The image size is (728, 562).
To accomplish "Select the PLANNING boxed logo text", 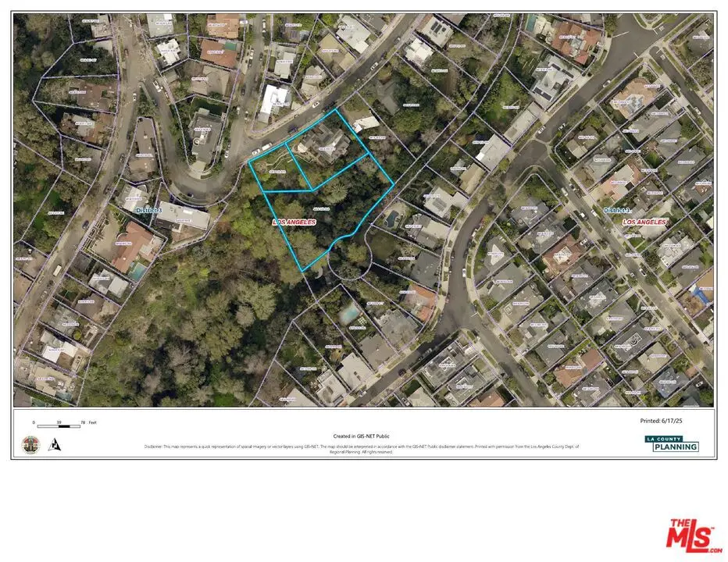I will [x=676, y=446].
